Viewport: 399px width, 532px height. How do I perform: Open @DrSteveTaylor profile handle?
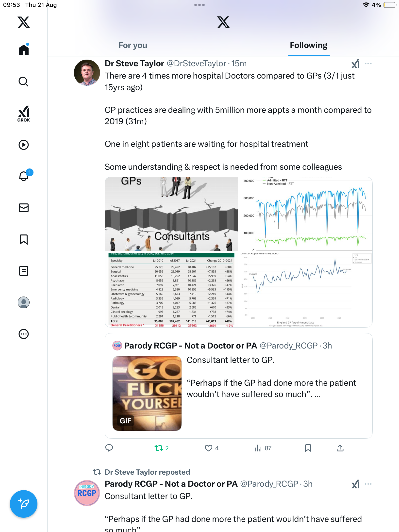point(196,64)
